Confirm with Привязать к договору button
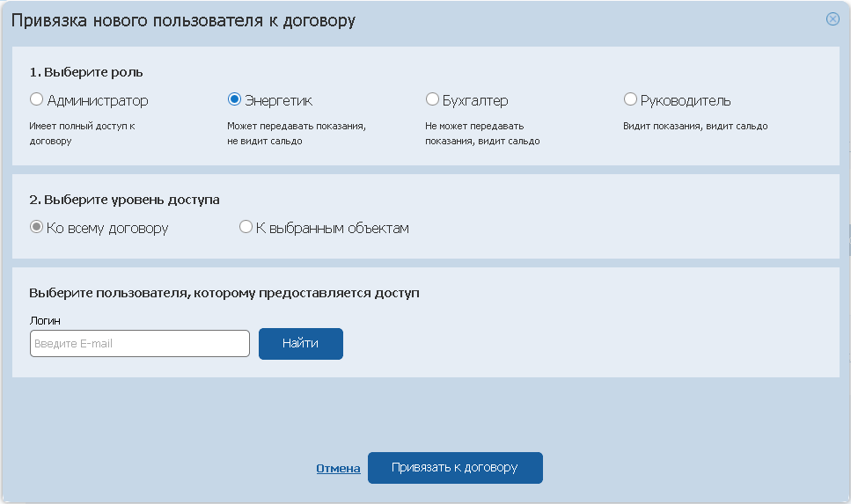Viewport: 851px width, 504px height. (x=455, y=468)
